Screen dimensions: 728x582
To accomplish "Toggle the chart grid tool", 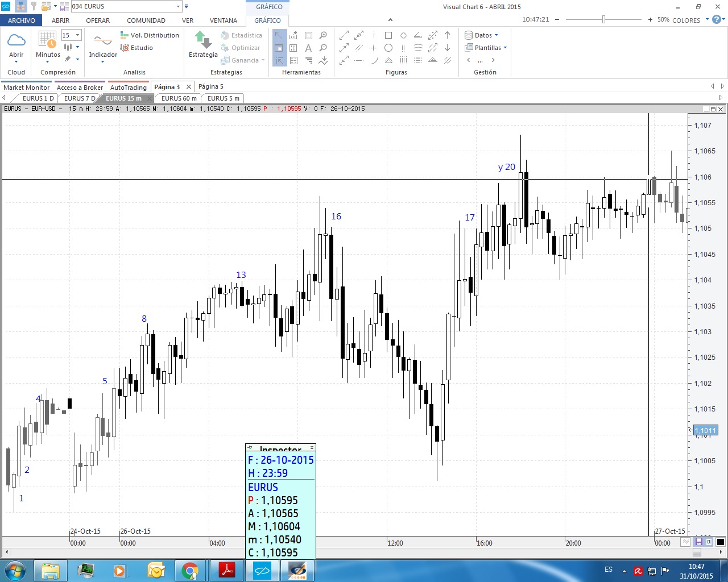I will [x=293, y=48].
